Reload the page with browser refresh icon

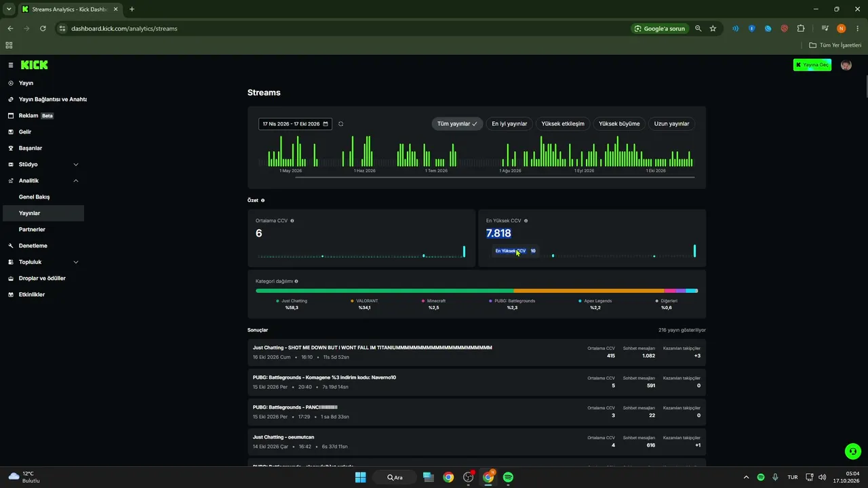[43, 28]
